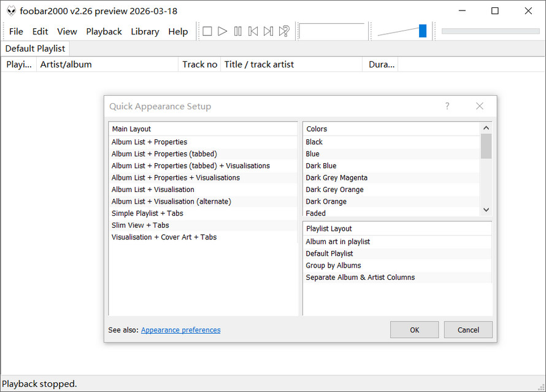Click the Pause toolbar button
This screenshot has width=546, height=392.
pos(238,31)
